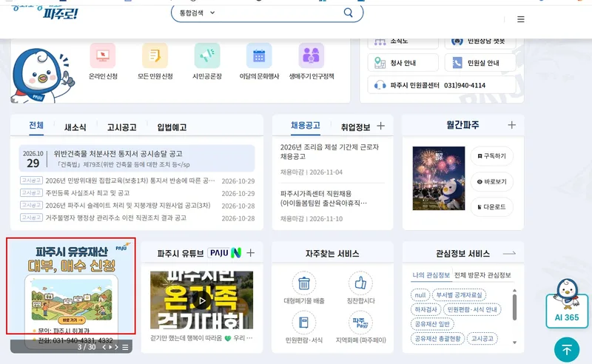Switch to the 취업정보 tab

point(355,127)
